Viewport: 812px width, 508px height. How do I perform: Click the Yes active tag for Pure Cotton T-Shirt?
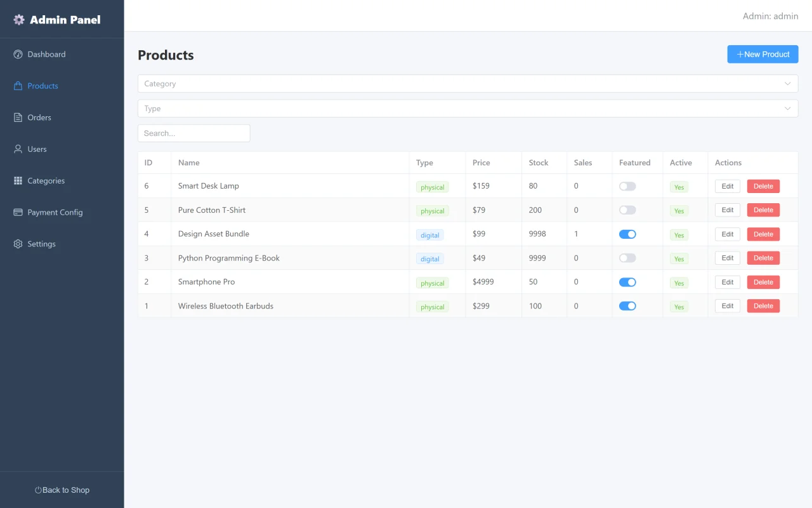[x=679, y=211]
